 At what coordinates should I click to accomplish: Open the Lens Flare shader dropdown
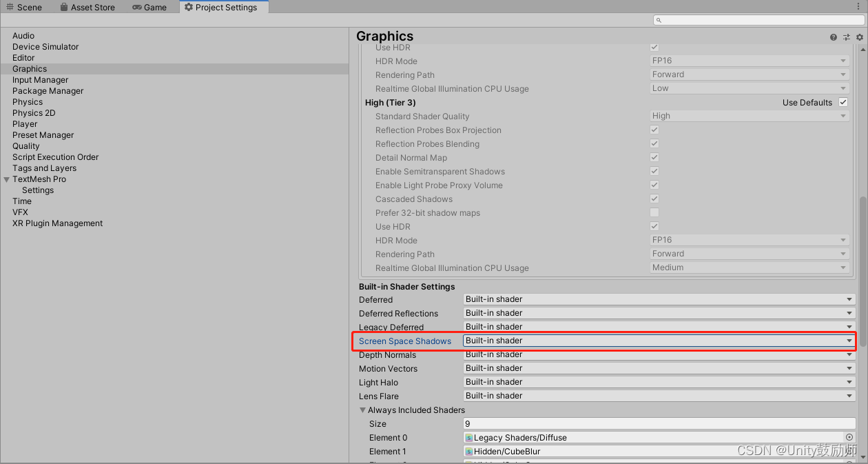click(659, 396)
